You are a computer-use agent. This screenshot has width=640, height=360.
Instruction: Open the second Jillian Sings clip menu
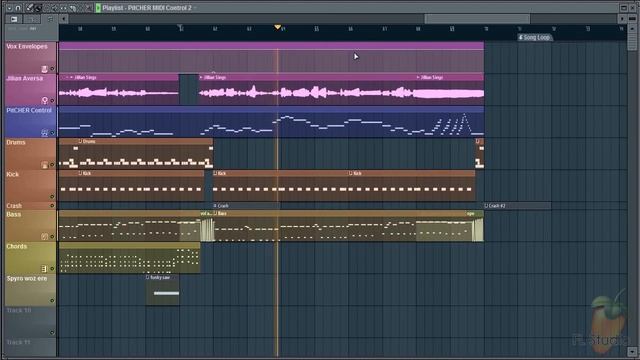tap(201, 77)
